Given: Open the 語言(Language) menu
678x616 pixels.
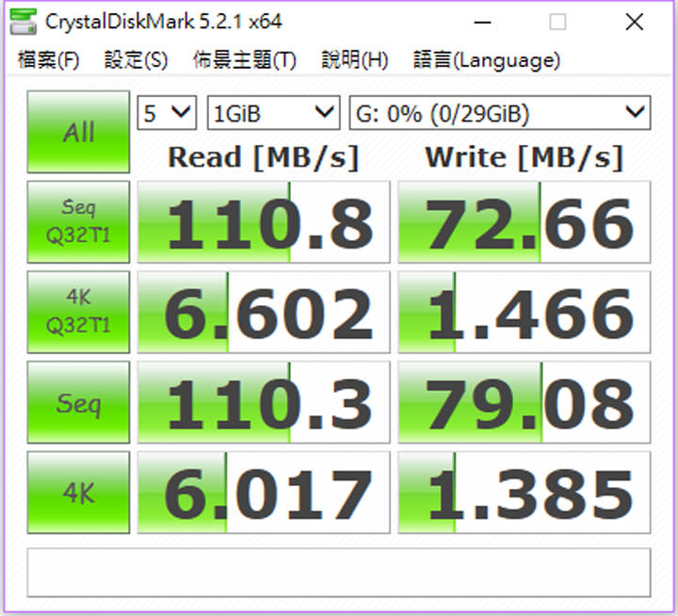Looking at the screenshot, I should point(486,61).
